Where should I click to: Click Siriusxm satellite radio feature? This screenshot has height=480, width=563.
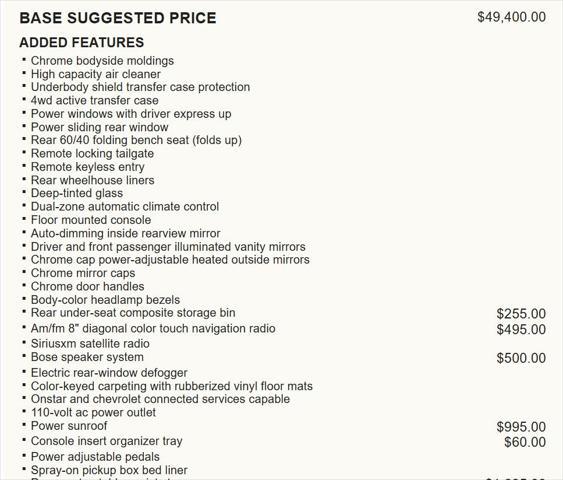90,344
